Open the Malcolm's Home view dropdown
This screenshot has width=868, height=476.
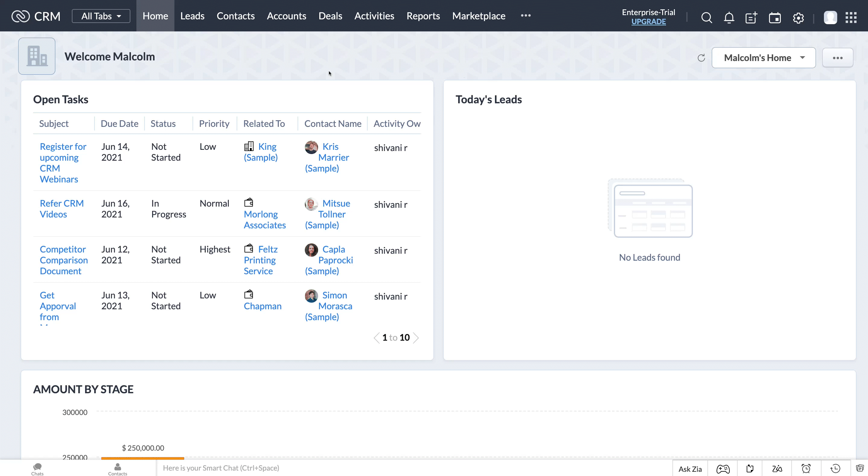[764, 58]
